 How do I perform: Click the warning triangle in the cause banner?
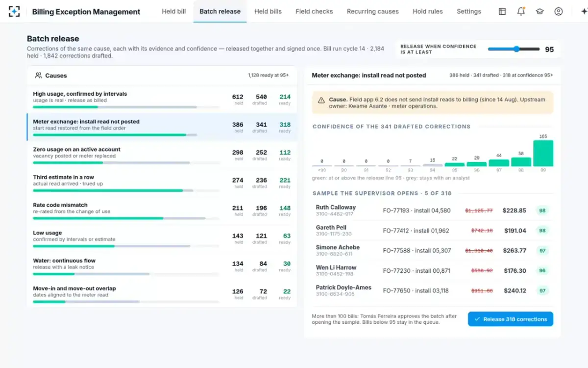coord(321,100)
